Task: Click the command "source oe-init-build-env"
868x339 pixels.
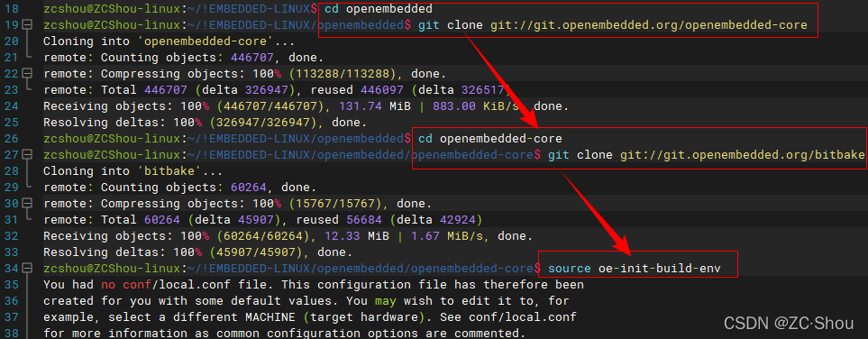Action: click(x=635, y=269)
